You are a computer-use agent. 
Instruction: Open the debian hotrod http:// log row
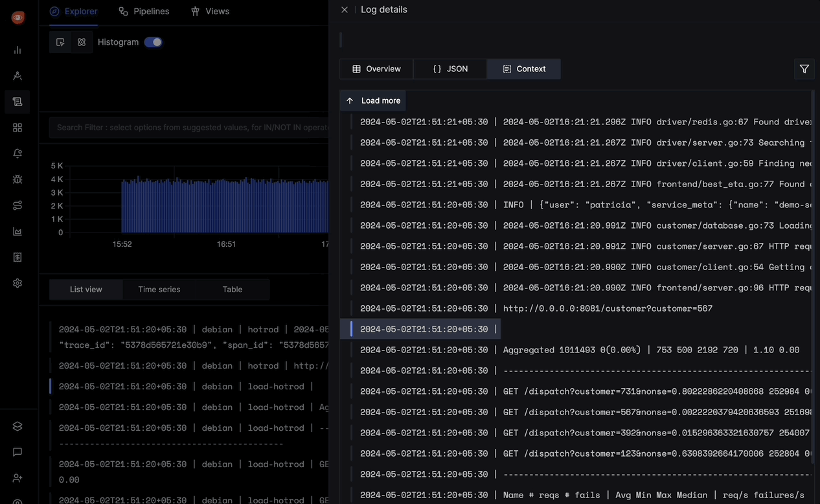189,366
